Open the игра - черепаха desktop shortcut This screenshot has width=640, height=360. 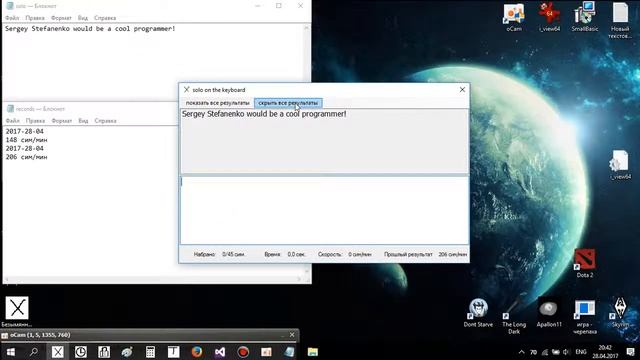(x=584, y=316)
